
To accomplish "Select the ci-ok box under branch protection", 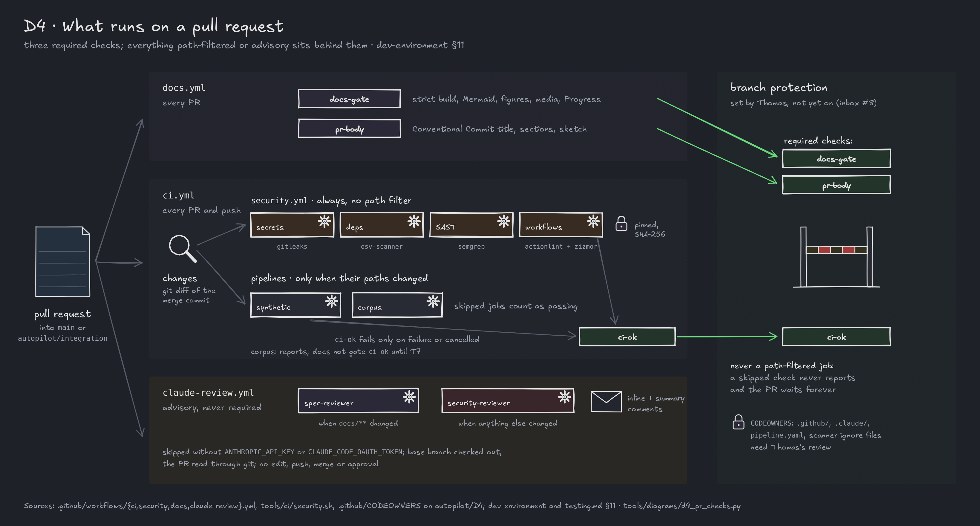I will 836,337.
